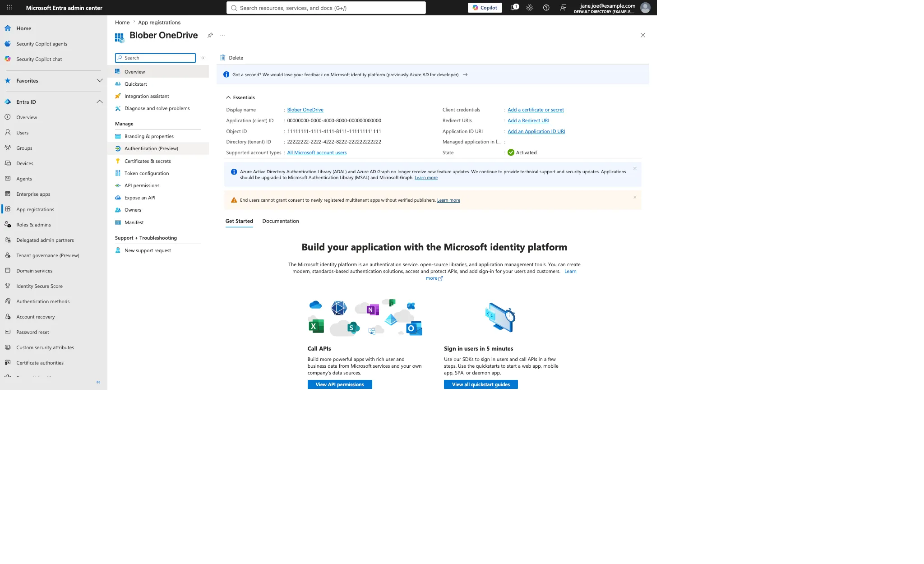The height and width of the screenshot is (564, 924).
Task: Select the Get Started tab
Action: tap(239, 221)
